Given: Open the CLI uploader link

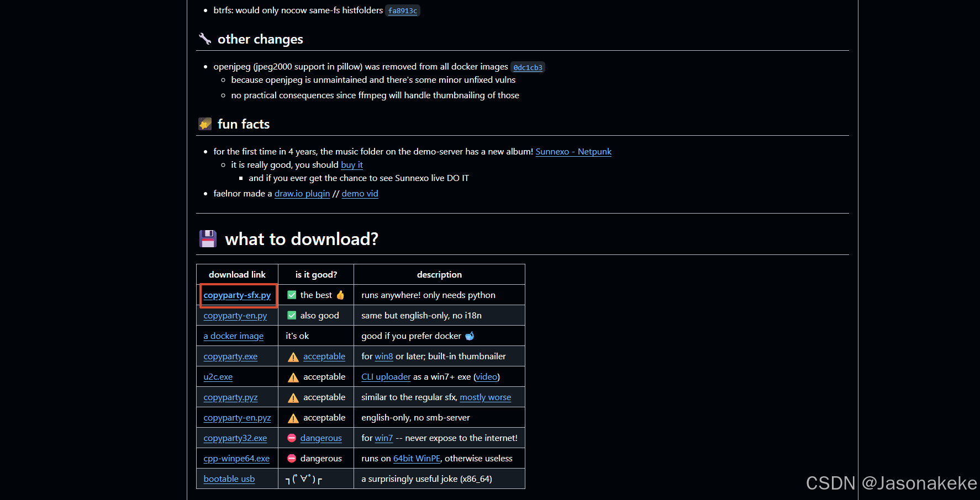Looking at the screenshot, I should tap(386, 377).
